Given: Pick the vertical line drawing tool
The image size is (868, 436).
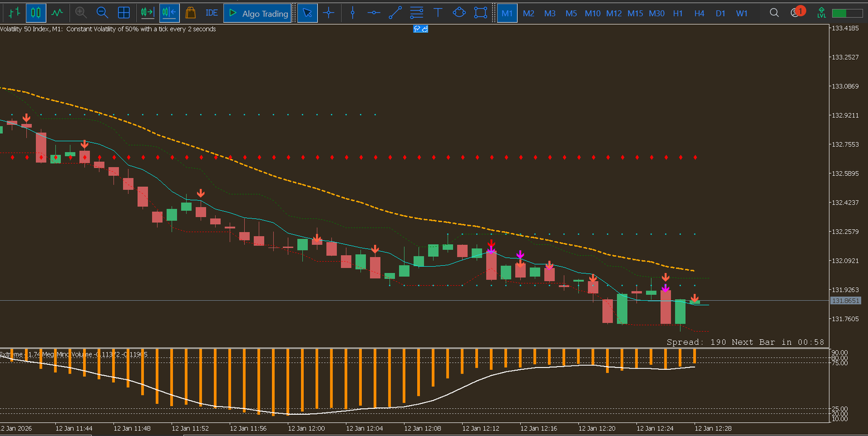Looking at the screenshot, I should 353,12.
